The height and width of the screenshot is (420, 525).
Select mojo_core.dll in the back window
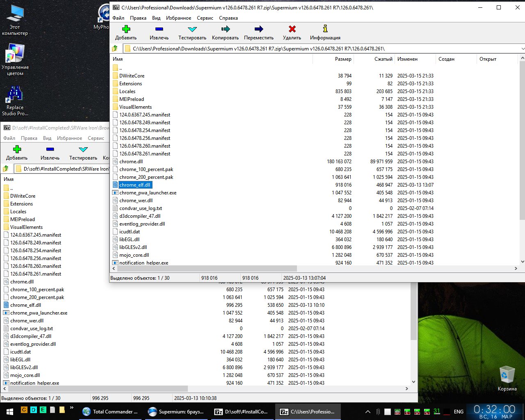[25, 375]
